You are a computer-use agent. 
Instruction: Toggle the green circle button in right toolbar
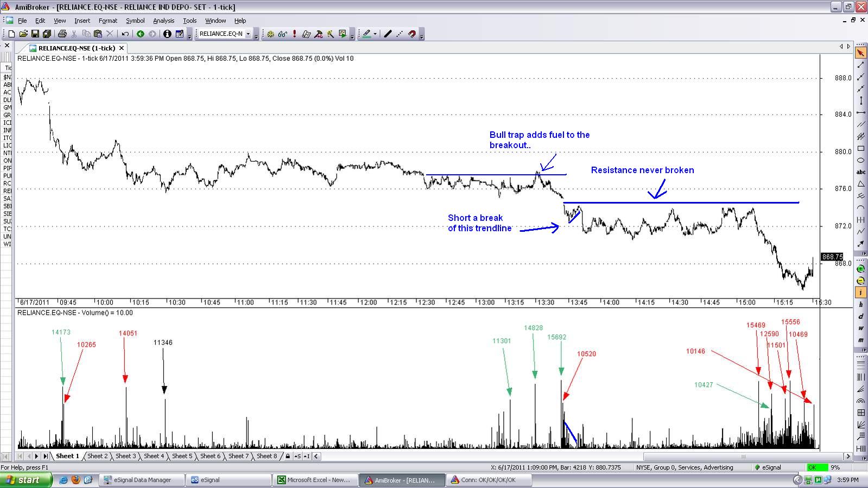click(860, 269)
